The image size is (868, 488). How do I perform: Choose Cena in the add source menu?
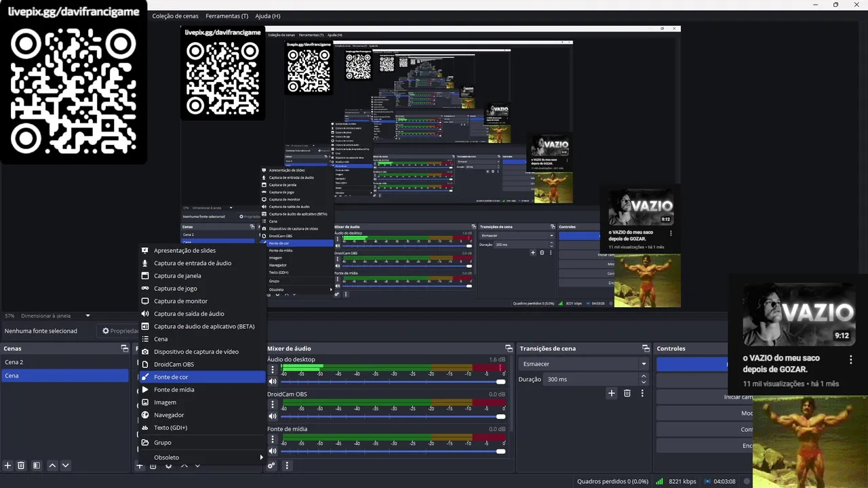pos(202,339)
